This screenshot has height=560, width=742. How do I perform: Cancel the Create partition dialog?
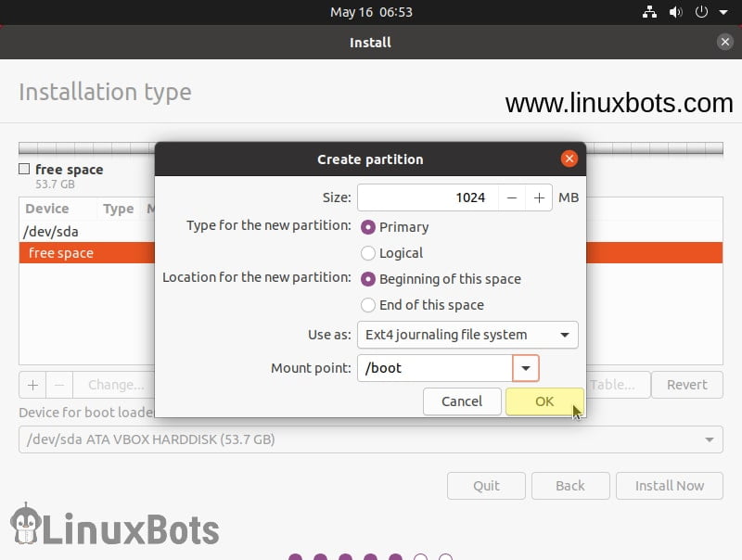click(x=462, y=401)
